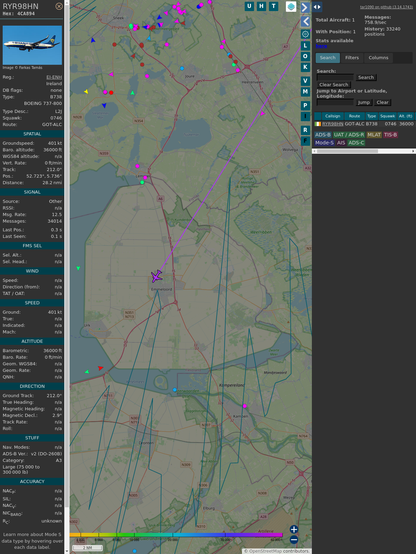The height and width of the screenshot is (554, 416).
Task: Click the U map toggle button
Action: pyautogui.click(x=249, y=6)
